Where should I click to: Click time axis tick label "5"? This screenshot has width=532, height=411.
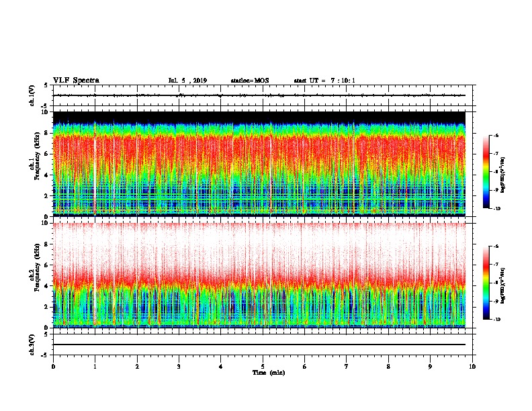click(x=263, y=367)
